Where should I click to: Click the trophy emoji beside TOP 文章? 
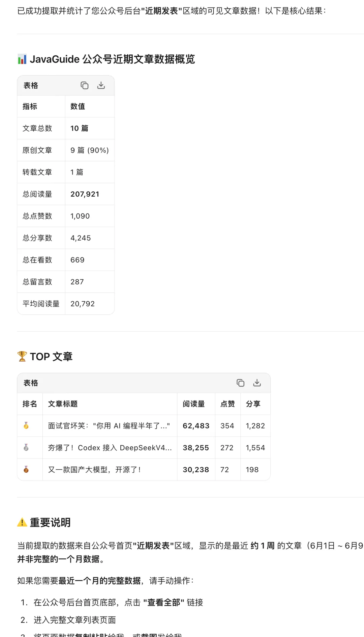[22, 356]
